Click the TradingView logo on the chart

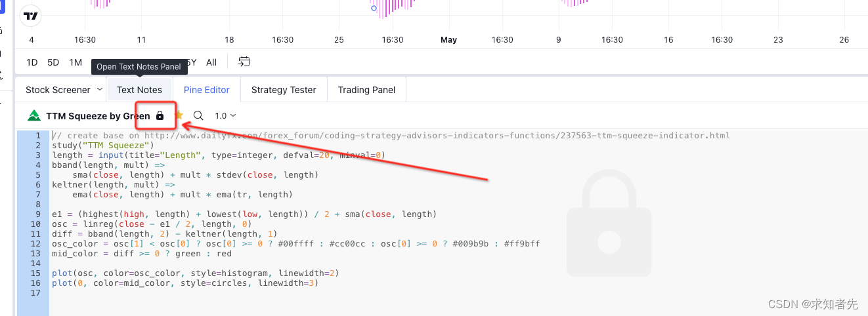coord(31,16)
